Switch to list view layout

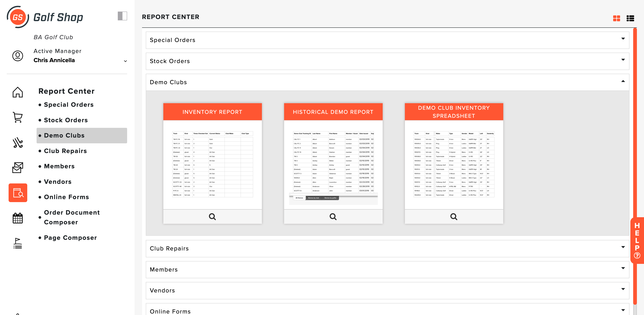click(x=630, y=18)
